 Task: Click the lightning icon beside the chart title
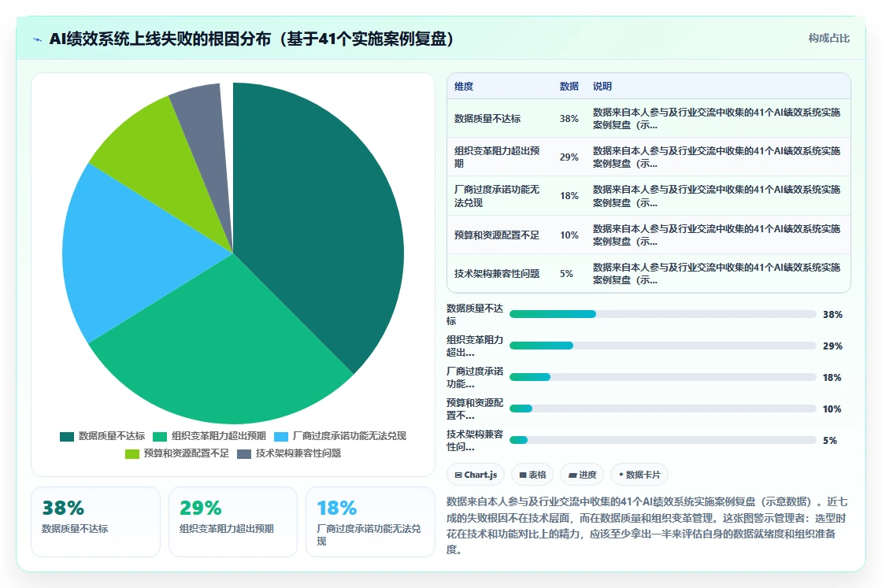(x=38, y=39)
